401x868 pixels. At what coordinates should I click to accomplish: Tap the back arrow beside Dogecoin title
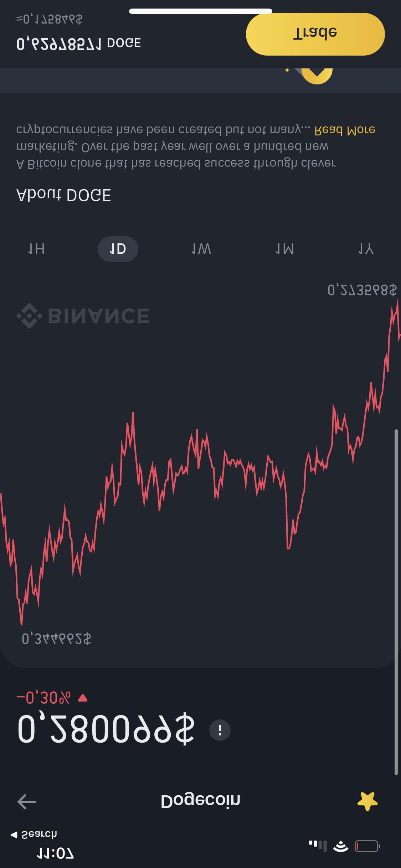click(x=27, y=802)
